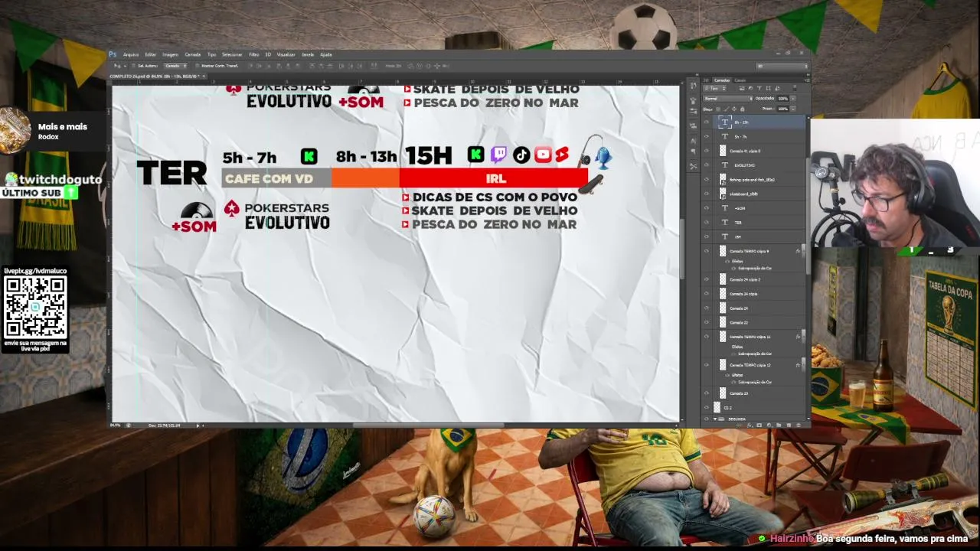Open the blend mode 'Normal' dropdown

coord(728,99)
